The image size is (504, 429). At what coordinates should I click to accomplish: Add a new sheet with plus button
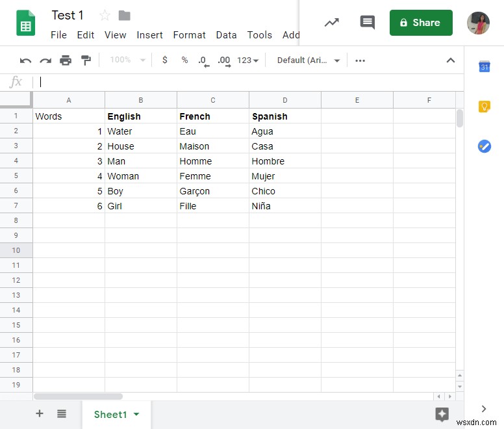coord(40,413)
